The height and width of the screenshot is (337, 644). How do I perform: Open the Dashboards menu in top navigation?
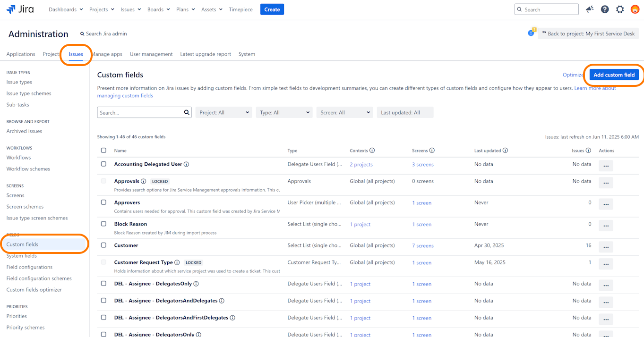(x=66, y=9)
